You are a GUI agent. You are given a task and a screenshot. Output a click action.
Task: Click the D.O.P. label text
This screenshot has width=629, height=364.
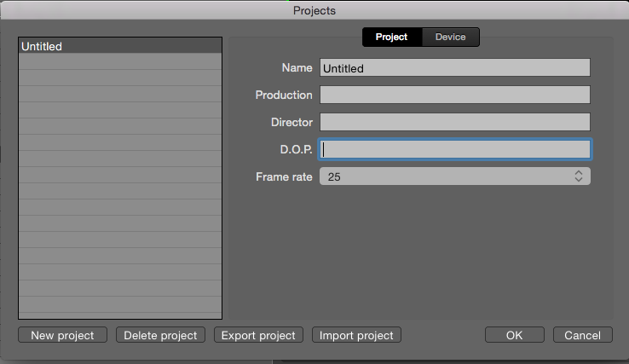coord(291,150)
